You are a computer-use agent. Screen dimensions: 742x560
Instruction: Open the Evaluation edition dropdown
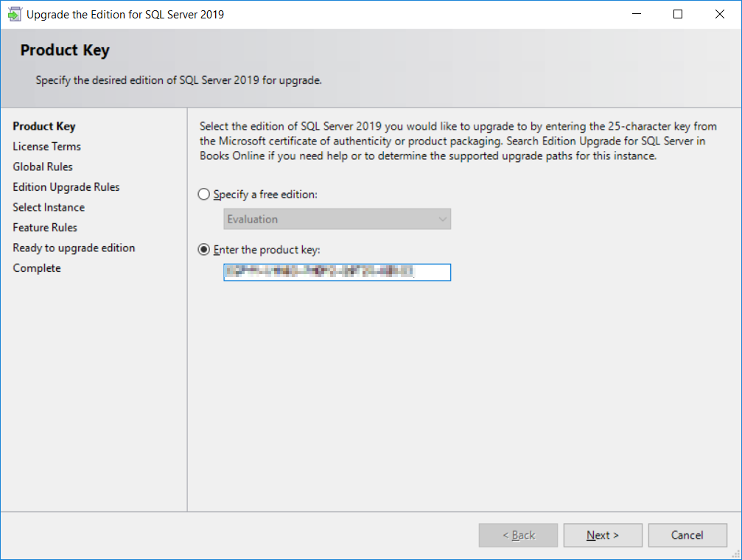pos(337,219)
